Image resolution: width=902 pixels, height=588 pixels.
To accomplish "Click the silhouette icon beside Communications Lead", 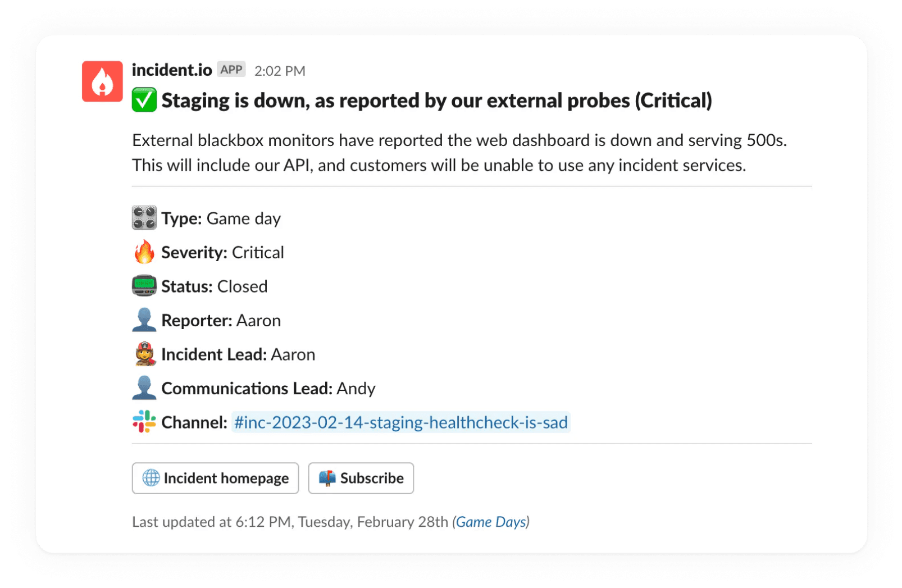I will click(144, 388).
